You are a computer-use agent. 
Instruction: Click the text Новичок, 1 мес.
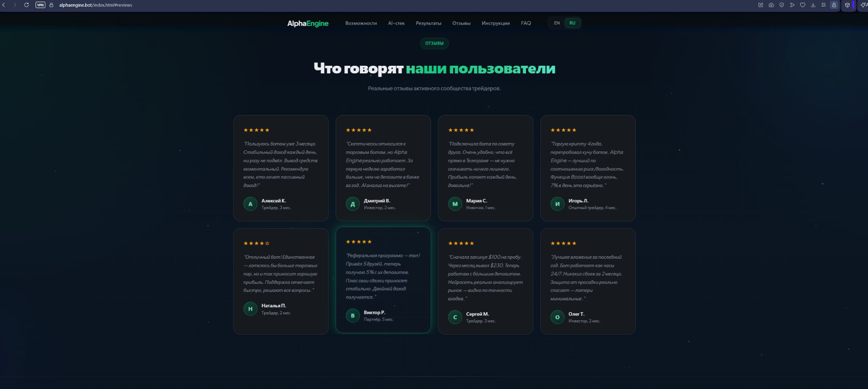481,208
